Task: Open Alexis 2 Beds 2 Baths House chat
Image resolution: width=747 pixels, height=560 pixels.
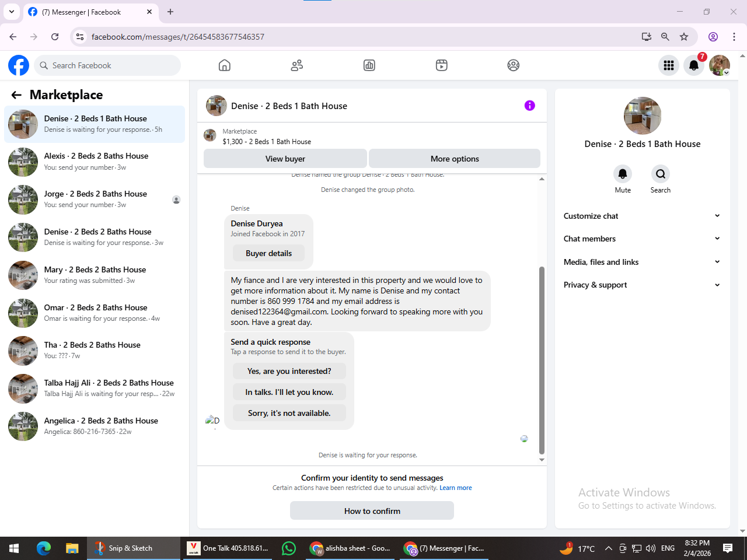Action: tap(95, 162)
